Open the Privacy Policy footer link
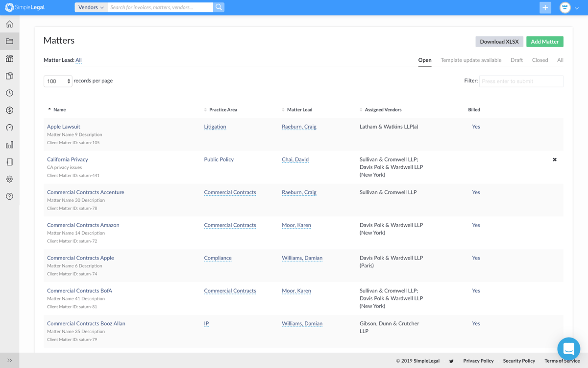 tap(478, 361)
